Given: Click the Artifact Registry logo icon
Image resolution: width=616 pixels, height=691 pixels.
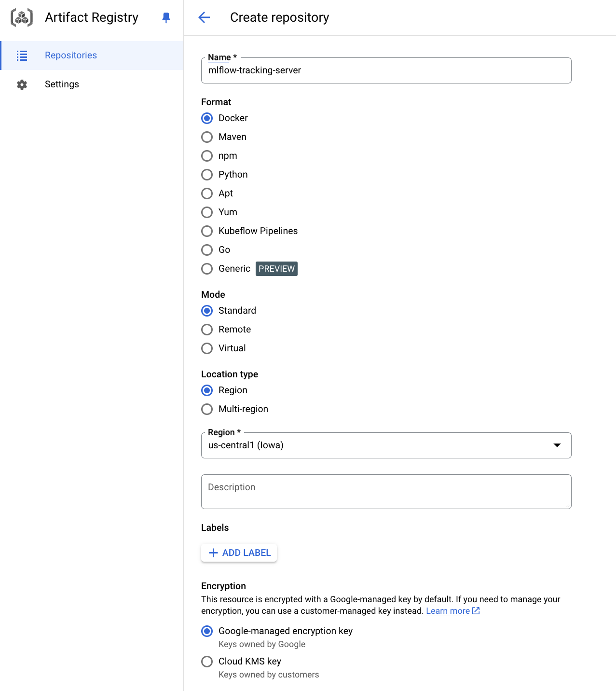Looking at the screenshot, I should click(x=22, y=17).
